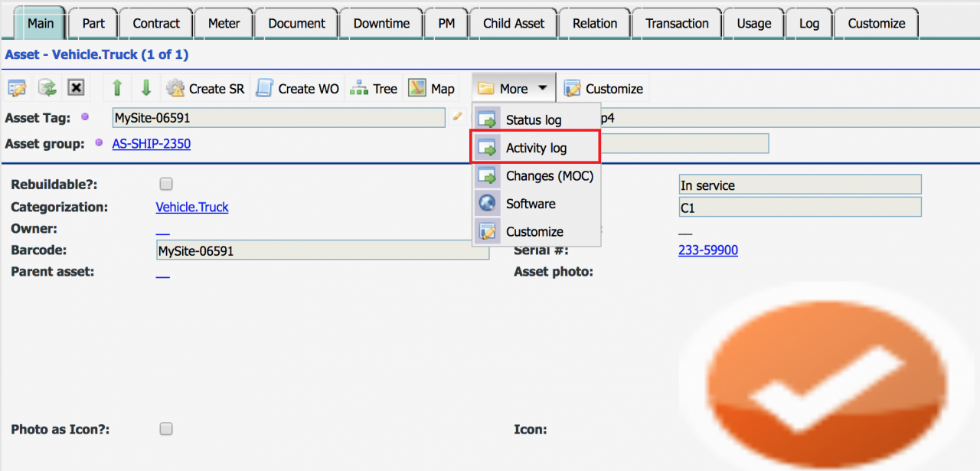Switch to the Document tab
The width and height of the screenshot is (980, 471).
pos(296,23)
